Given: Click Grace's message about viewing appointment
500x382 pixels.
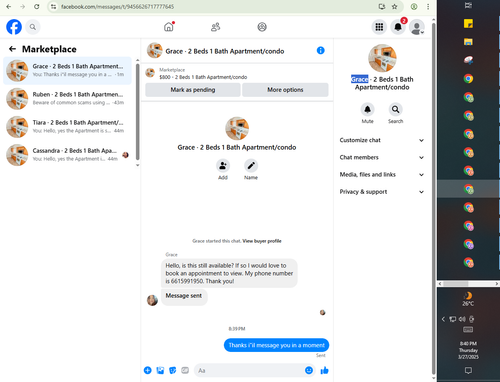Looking at the screenshot, I should 229,273.
